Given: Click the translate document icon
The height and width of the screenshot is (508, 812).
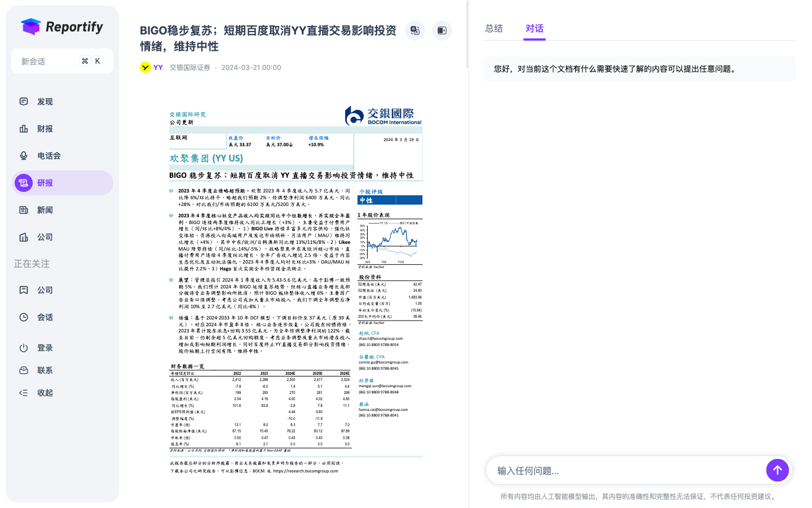Looking at the screenshot, I should point(415,30).
